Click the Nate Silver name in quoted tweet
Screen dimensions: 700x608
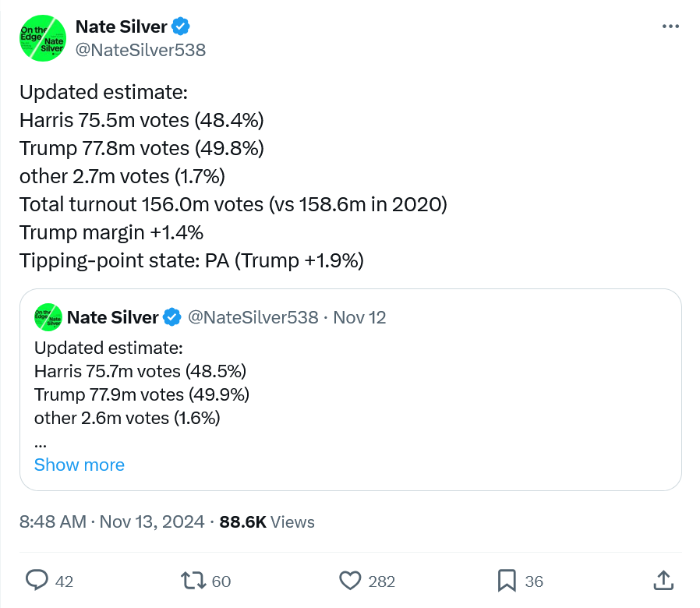(112, 318)
